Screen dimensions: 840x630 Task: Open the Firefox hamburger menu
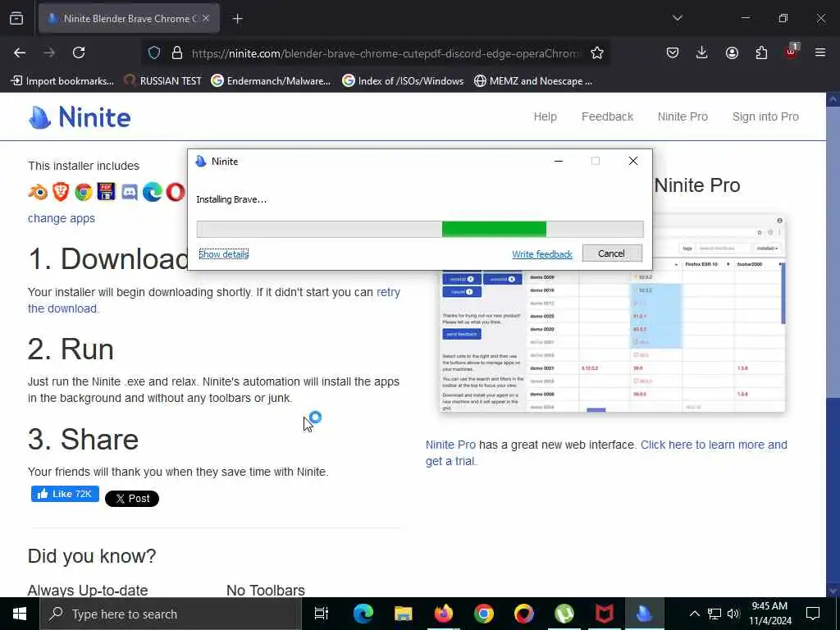820,52
